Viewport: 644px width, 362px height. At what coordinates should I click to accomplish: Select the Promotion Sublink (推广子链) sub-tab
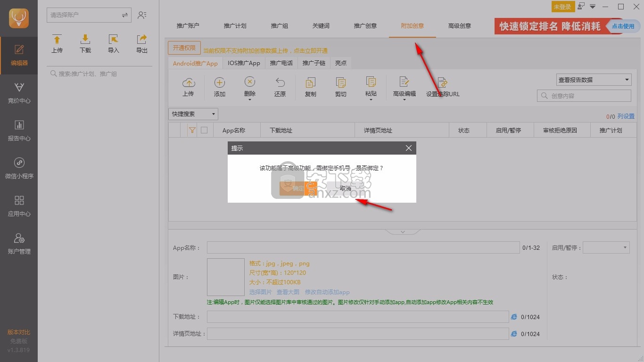tap(314, 63)
